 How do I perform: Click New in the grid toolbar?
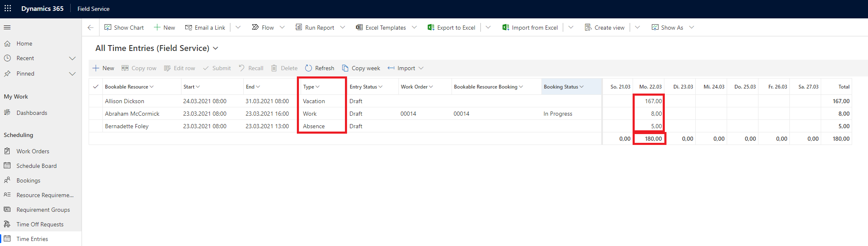click(x=103, y=68)
